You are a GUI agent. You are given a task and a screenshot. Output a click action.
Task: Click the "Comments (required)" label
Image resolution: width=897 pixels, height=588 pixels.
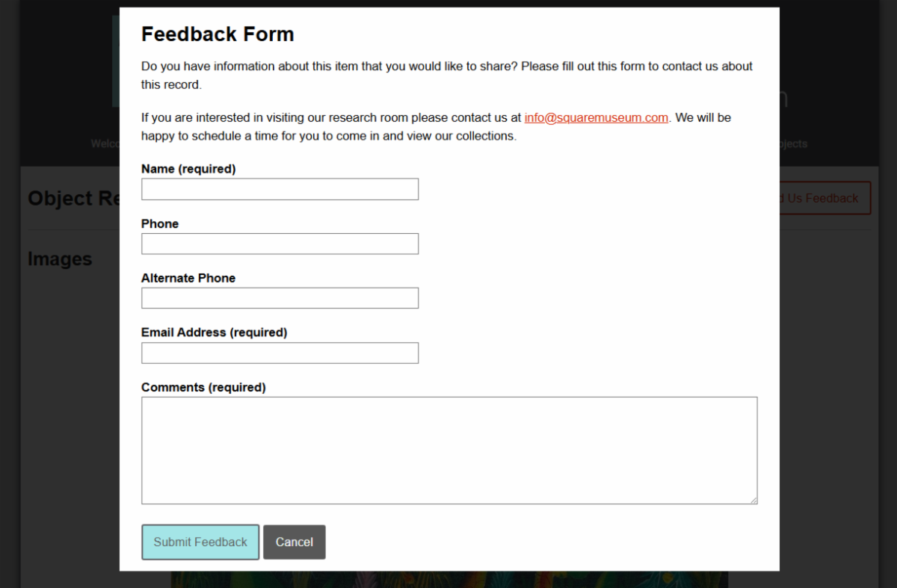pos(203,387)
